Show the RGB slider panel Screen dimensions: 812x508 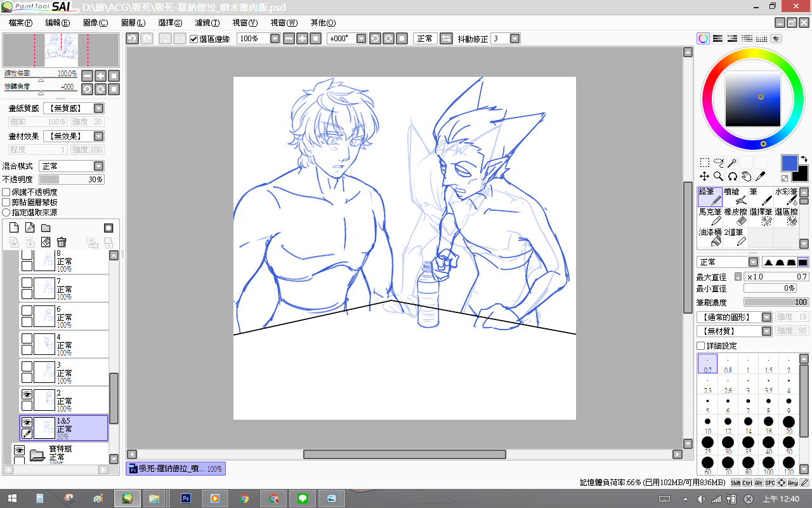[717, 39]
